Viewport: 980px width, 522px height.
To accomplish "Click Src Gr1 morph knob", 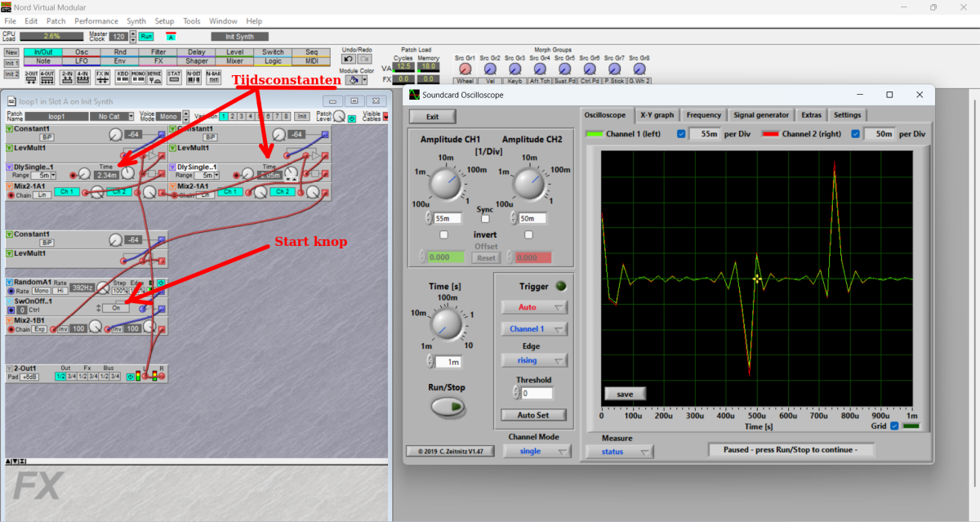I will click(465, 69).
